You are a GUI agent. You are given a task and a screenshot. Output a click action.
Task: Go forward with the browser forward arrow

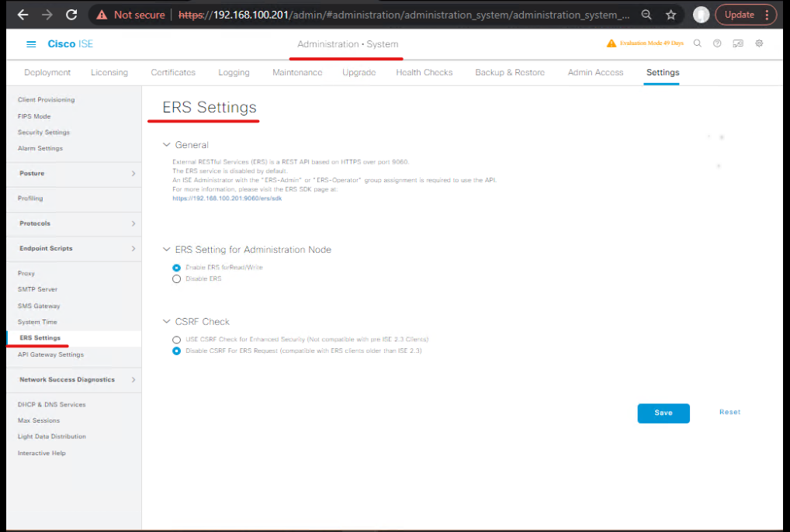pos(47,15)
